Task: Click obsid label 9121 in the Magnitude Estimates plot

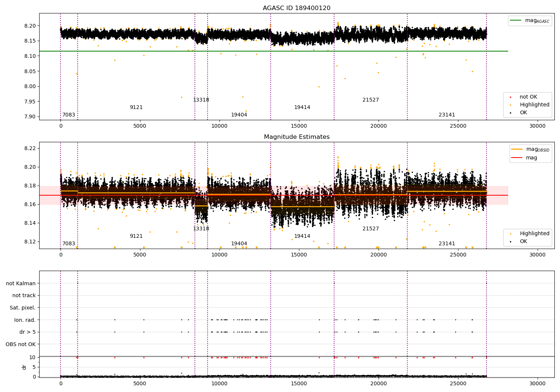Action: (136, 236)
